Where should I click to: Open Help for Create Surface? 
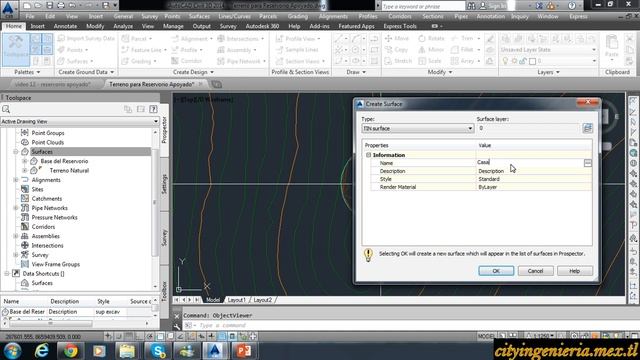[574, 271]
